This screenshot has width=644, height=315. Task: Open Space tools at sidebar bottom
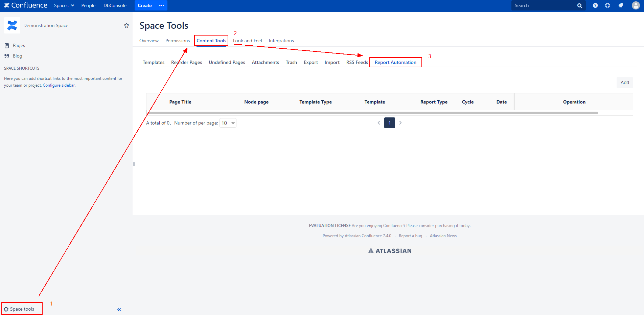[22, 309]
